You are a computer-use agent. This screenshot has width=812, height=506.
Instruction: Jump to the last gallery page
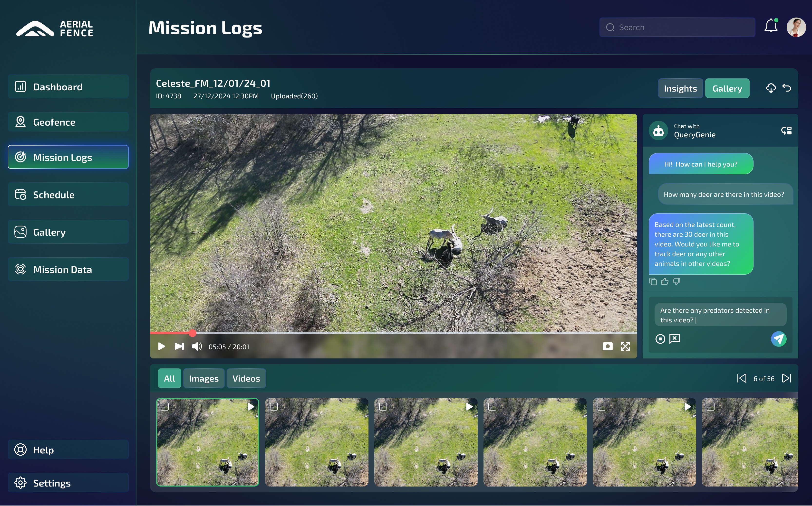point(787,378)
